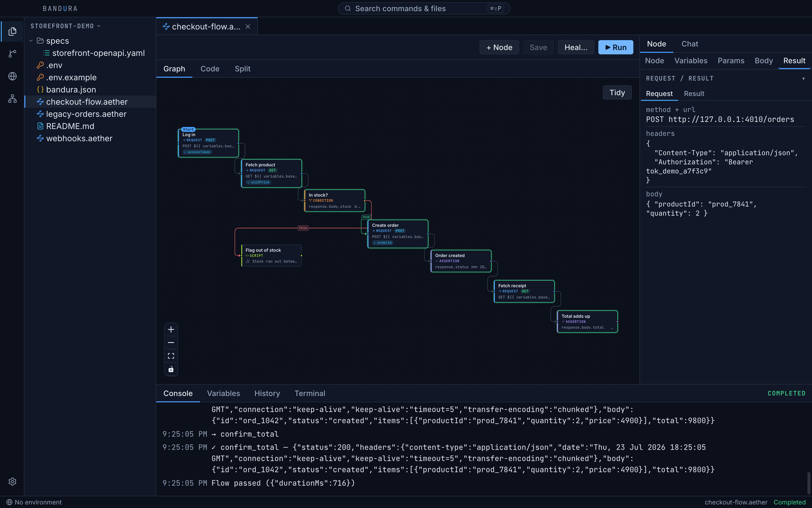Image resolution: width=812 pixels, height=508 pixels.
Task: Open README.md in the file tree
Action: [90, 126]
